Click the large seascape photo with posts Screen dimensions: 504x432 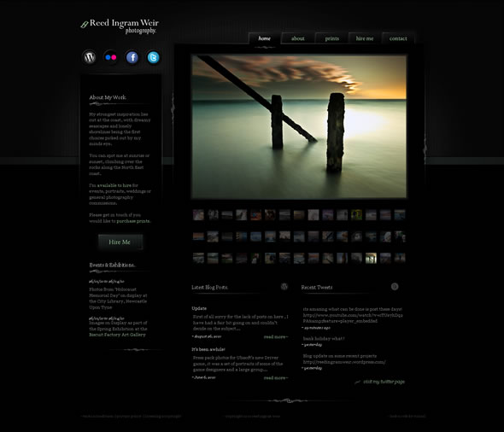[x=299, y=127]
